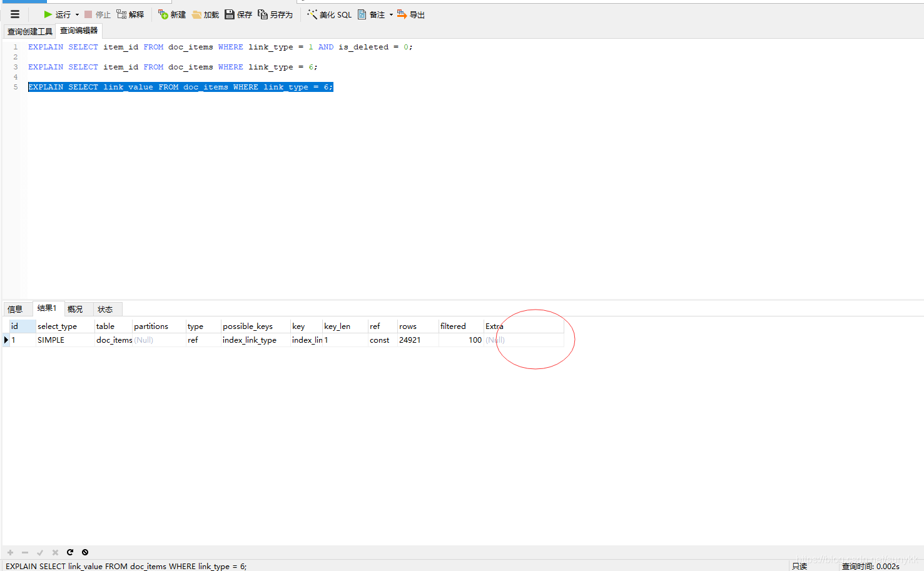Select the filtered value 100 cell
Image resolution: width=924 pixels, height=571 pixels.
[x=461, y=340]
